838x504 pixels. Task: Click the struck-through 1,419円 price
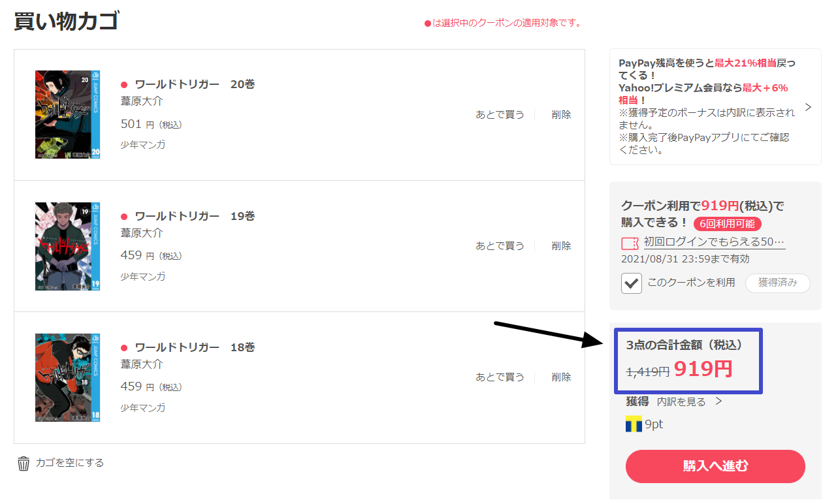click(x=648, y=371)
